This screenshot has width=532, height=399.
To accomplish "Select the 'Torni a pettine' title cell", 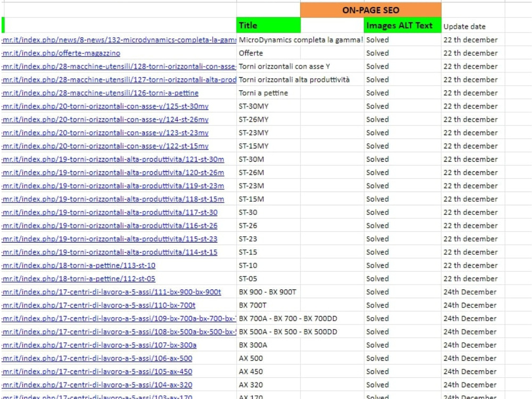I will click(268, 93).
